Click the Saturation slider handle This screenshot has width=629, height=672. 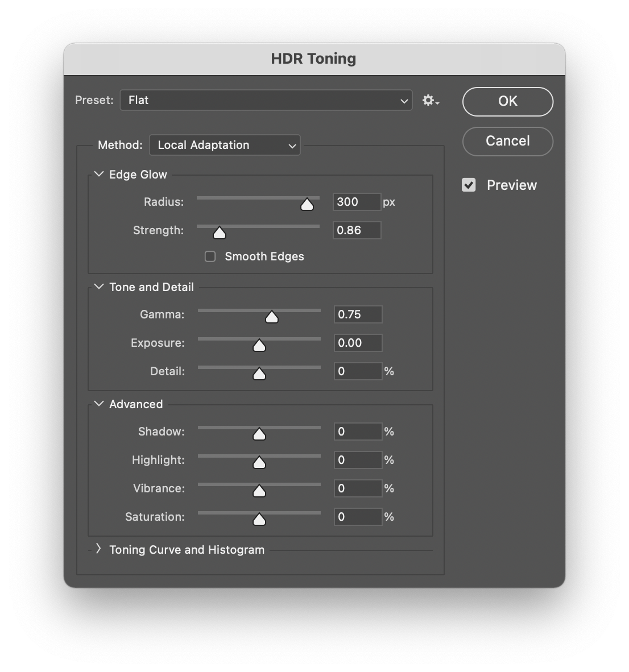(259, 520)
